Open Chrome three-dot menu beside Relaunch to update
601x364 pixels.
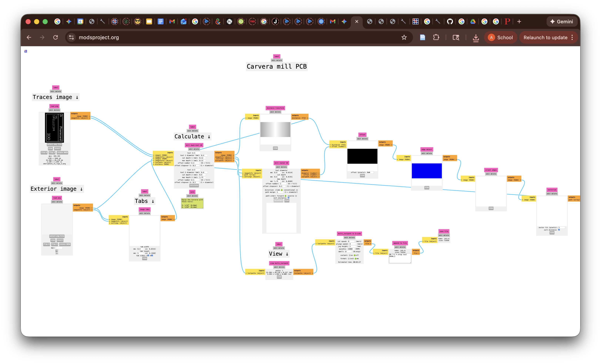572,37
